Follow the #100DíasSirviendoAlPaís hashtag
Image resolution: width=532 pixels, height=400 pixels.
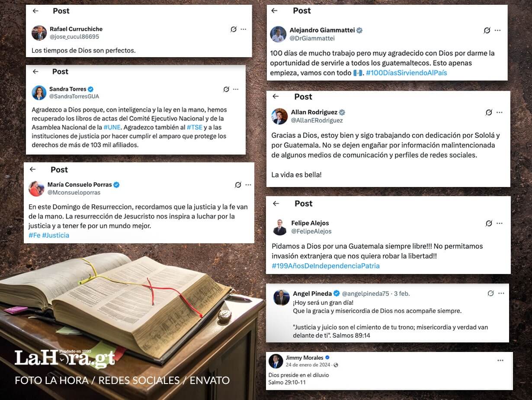point(406,73)
